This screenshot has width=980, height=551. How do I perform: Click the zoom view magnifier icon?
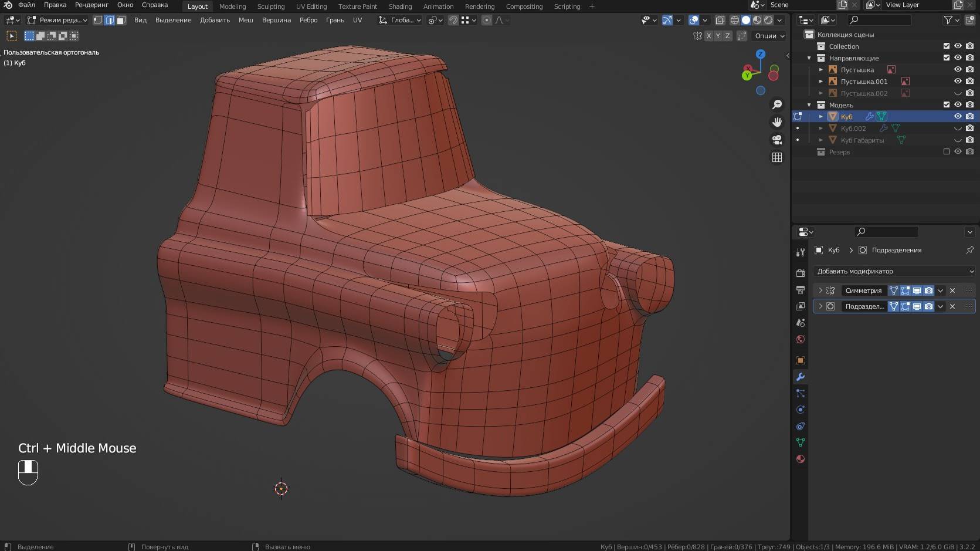click(777, 104)
